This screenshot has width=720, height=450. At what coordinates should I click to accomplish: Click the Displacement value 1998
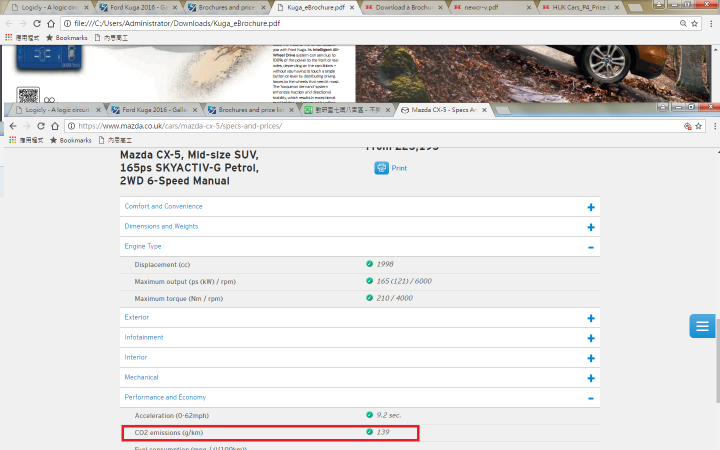(385, 264)
